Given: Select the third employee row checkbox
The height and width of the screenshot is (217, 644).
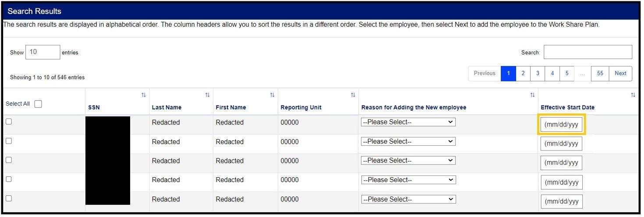Looking at the screenshot, I should tap(8, 160).
